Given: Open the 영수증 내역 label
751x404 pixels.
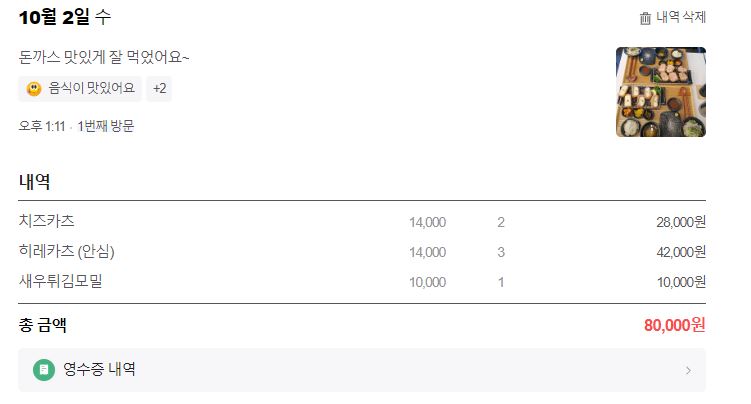Looking at the screenshot, I should (99, 370).
